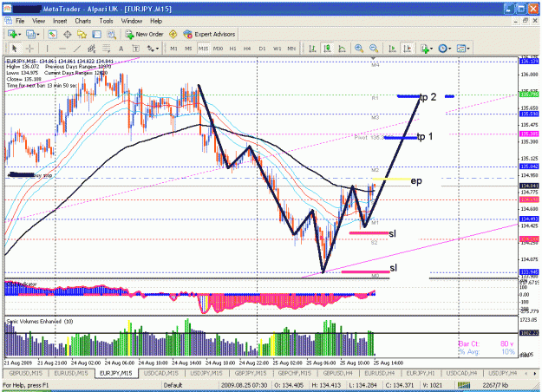Click the connection status bars indicator
Image resolution: width=542 pixels, height=392 pixels.
[464, 385]
